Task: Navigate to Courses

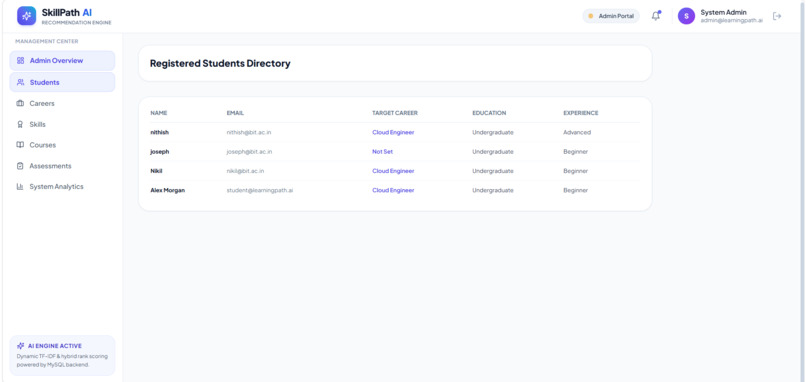Action: tap(62, 145)
